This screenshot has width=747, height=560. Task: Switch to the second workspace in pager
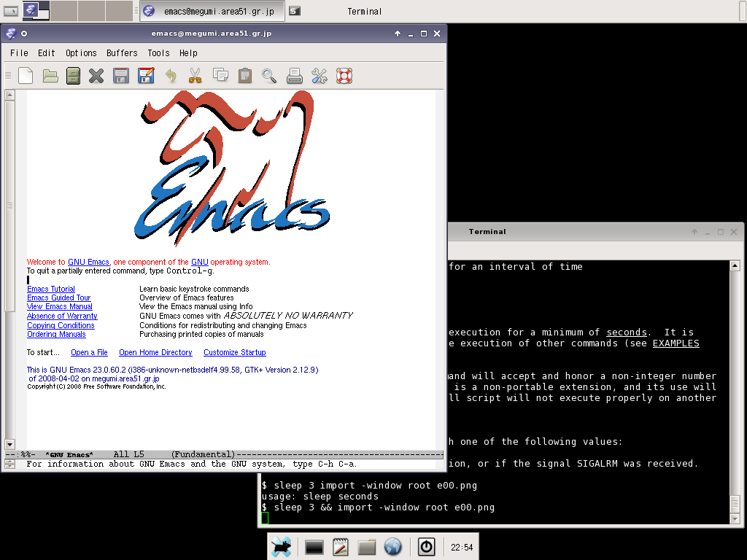click(x=63, y=11)
